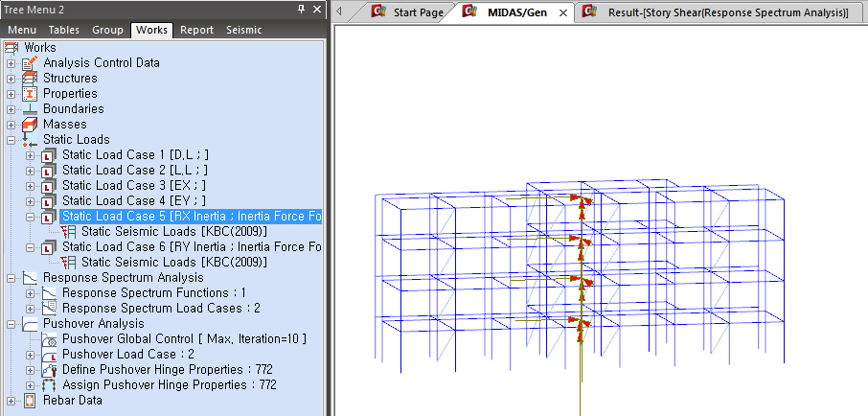Click Response Spectrum Functions icon
This screenshot has height=416, width=868.
click(x=49, y=293)
